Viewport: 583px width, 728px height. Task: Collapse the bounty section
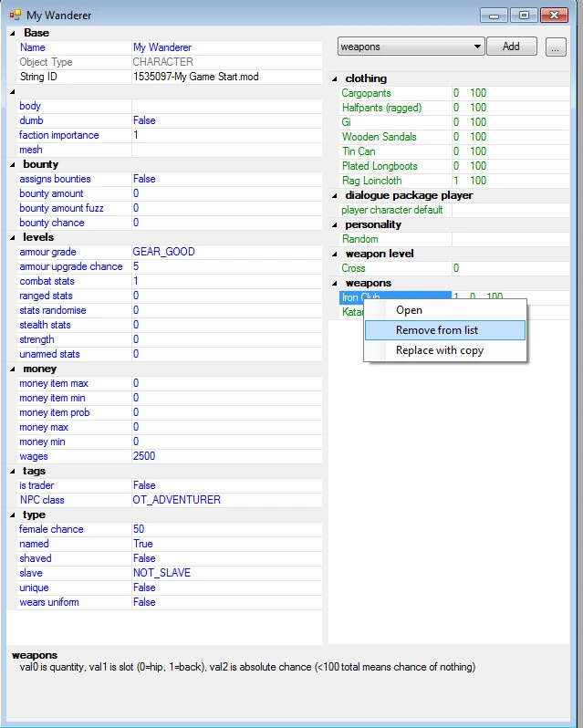[13, 165]
